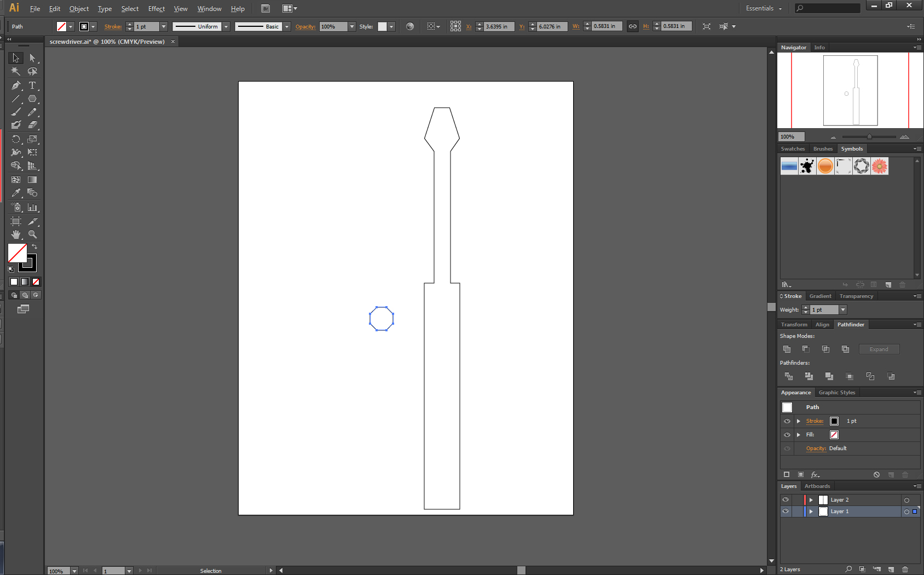924x575 pixels.
Task: Click the Delete Selection trash icon in Layers panel
Action: [x=905, y=570]
